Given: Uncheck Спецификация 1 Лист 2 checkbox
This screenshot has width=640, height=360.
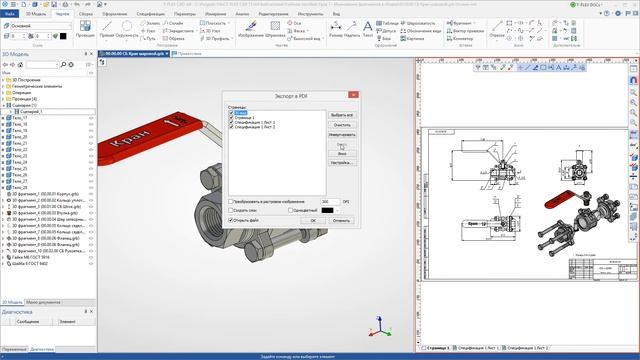Looking at the screenshot, I should tap(231, 127).
